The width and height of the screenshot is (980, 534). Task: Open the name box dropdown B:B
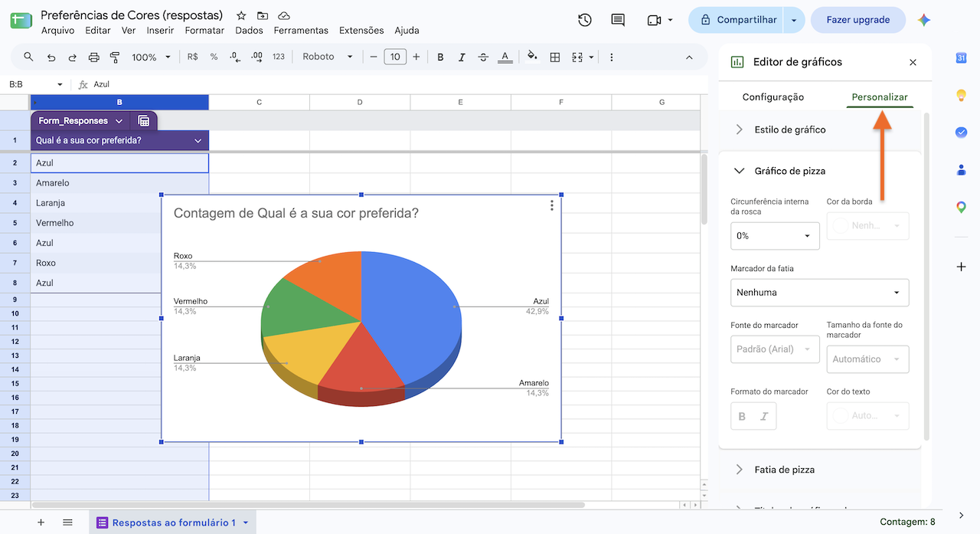click(x=60, y=84)
